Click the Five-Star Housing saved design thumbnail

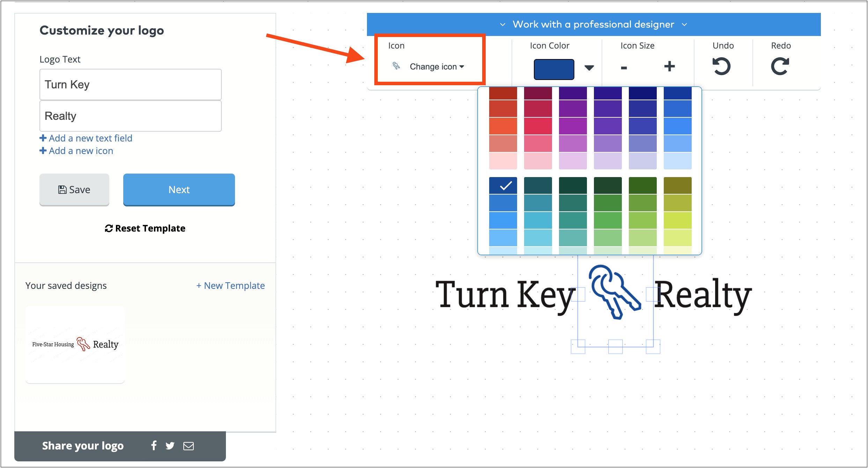coord(75,345)
